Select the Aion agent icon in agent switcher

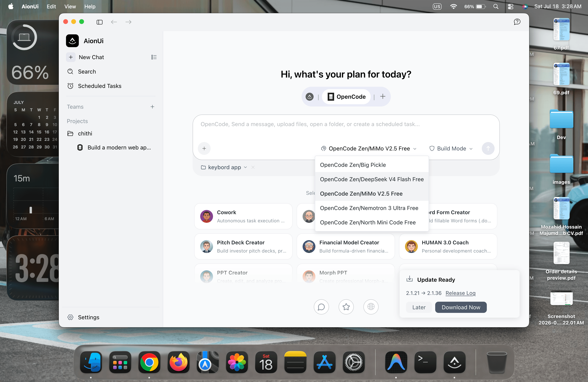310,96
